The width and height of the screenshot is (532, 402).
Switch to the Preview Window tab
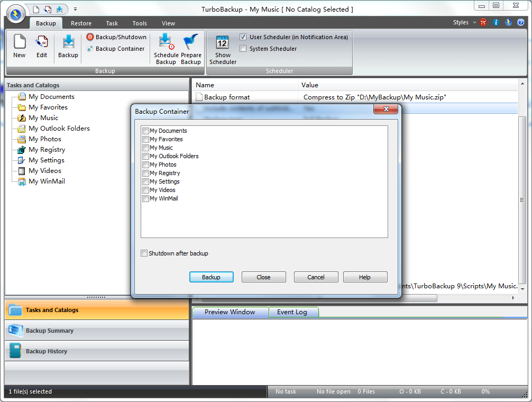[x=230, y=312]
